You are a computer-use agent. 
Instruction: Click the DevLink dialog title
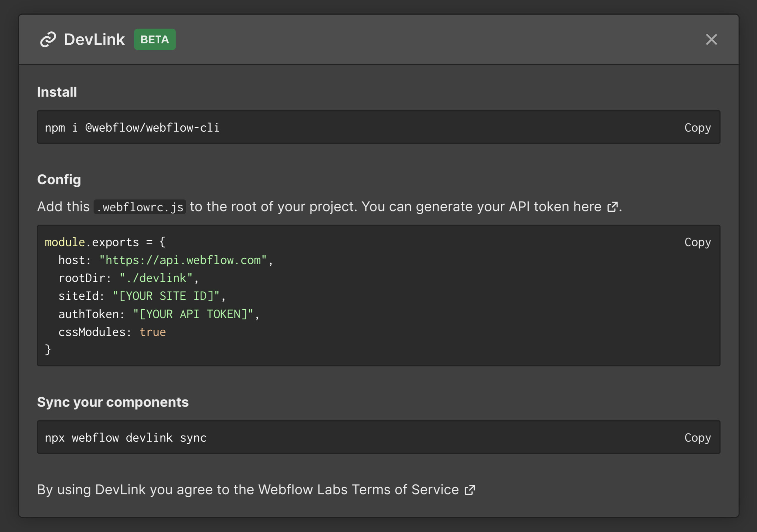coord(94,40)
